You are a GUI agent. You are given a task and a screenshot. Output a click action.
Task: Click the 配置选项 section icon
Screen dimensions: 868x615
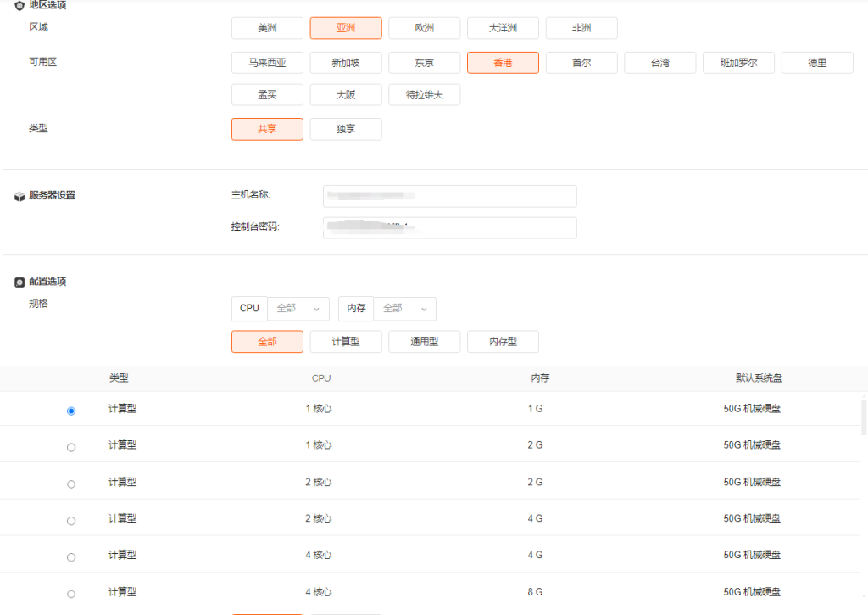pos(19,282)
